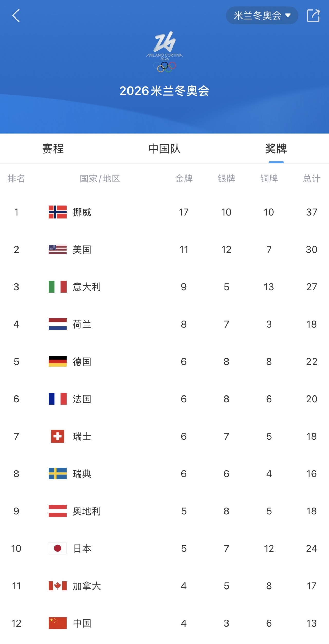Open the 德国 country entry
Screen dimensions: 329x644
pos(82,362)
